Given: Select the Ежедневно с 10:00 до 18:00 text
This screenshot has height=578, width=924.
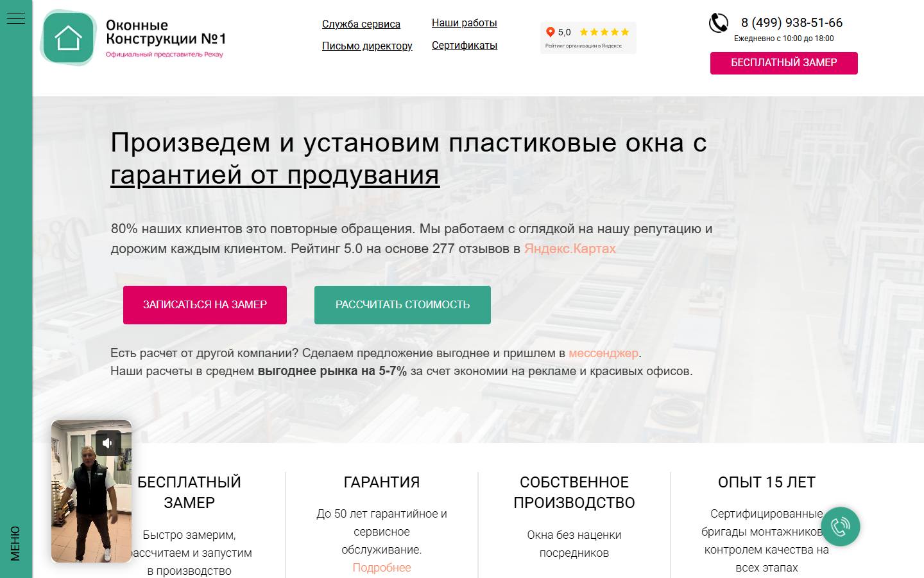Looking at the screenshot, I should 784,39.
